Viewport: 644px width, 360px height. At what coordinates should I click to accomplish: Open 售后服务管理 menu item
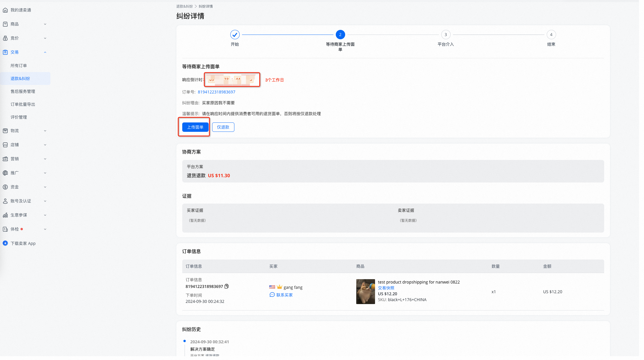(x=23, y=92)
